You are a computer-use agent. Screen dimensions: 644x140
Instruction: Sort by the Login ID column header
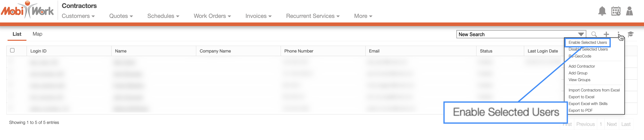[x=39, y=51]
